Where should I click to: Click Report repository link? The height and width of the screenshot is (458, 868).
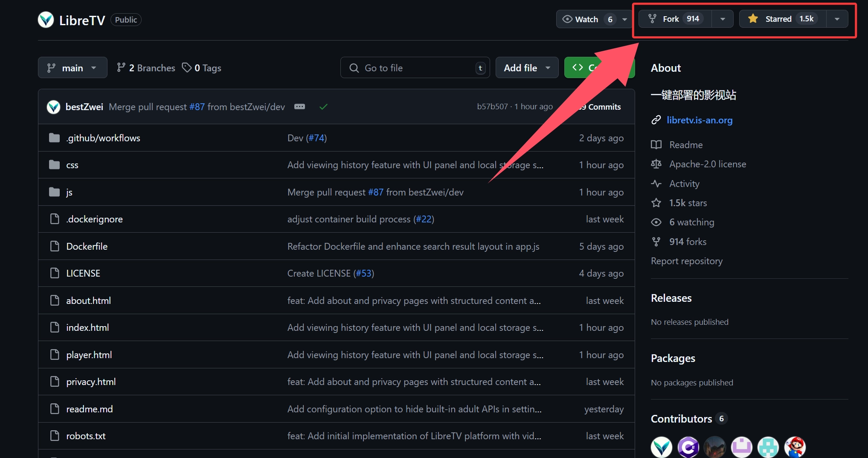[687, 261]
